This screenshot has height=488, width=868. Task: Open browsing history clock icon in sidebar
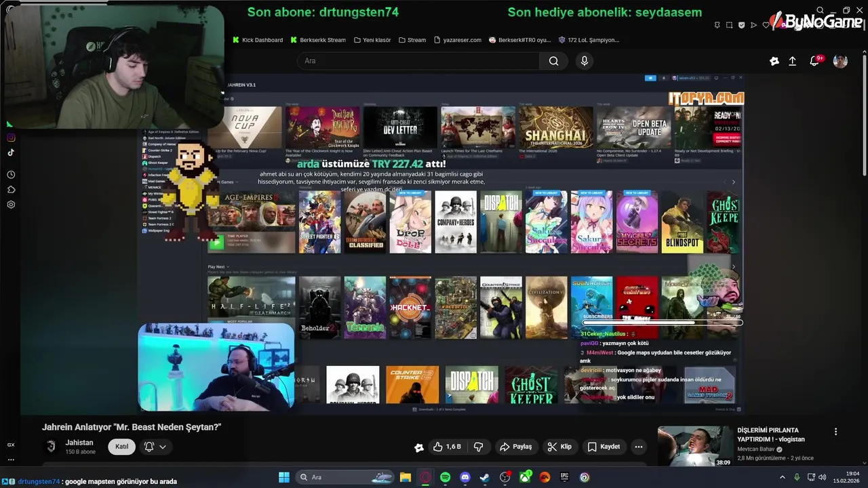tap(11, 175)
